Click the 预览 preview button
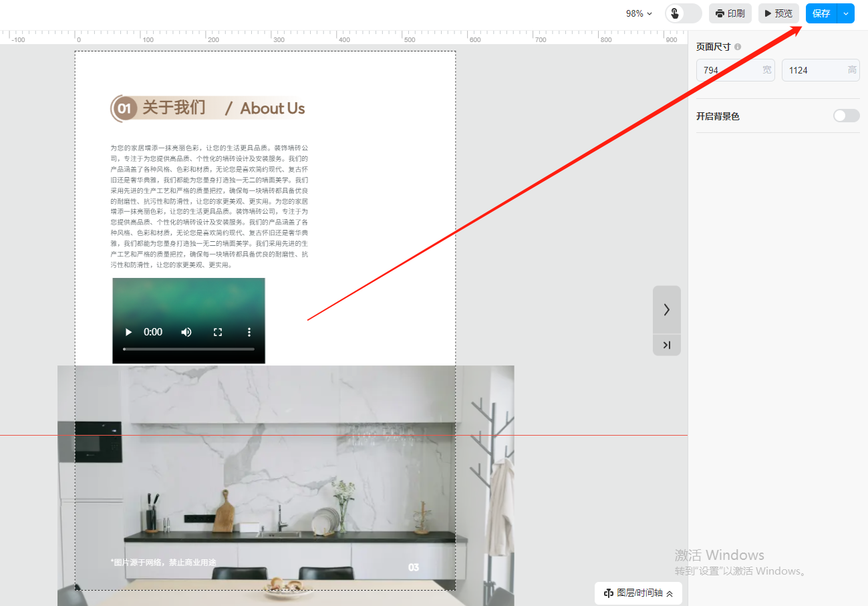This screenshot has height=606, width=868. tap(778, 13)
